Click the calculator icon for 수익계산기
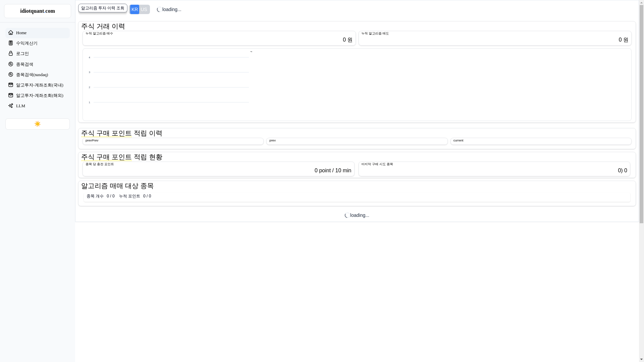The height and width of the screenshot is (362, 644). tap(11, 43)
